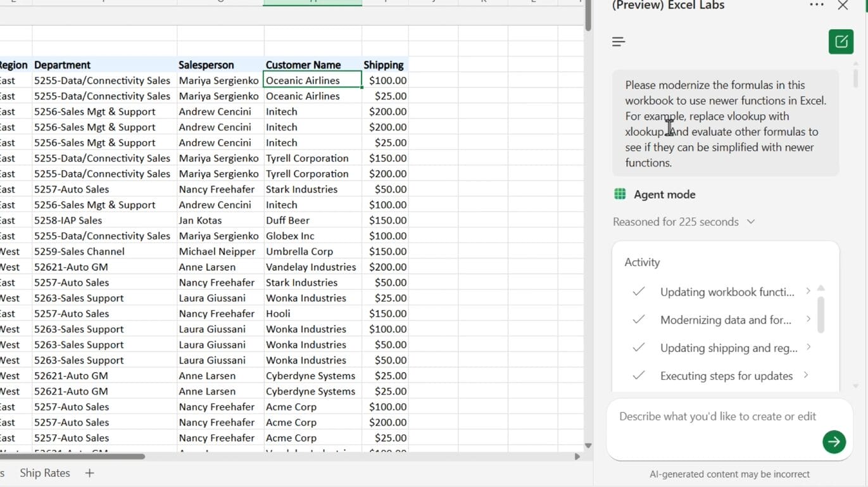Click the horizontal scrollbar thumb of sheet
The width and height of the screenshot is (868, 487).
pyautogui.click(x=73, y=456)
